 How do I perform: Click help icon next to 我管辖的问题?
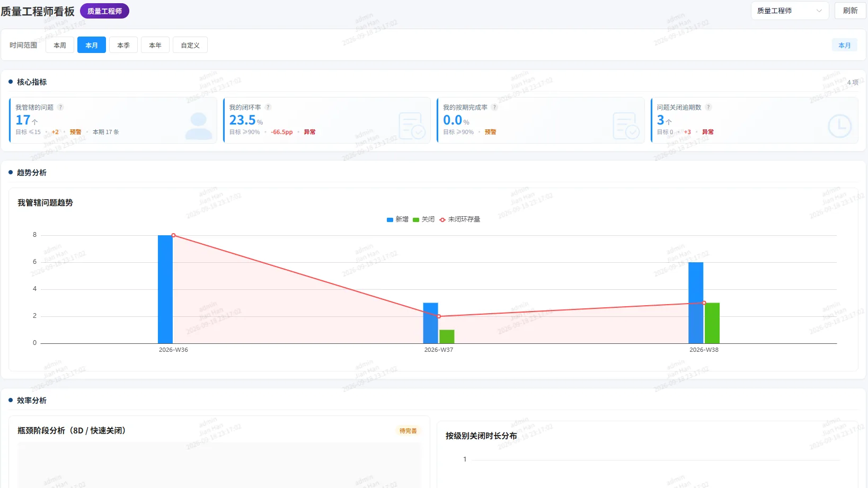click(60, 107)
